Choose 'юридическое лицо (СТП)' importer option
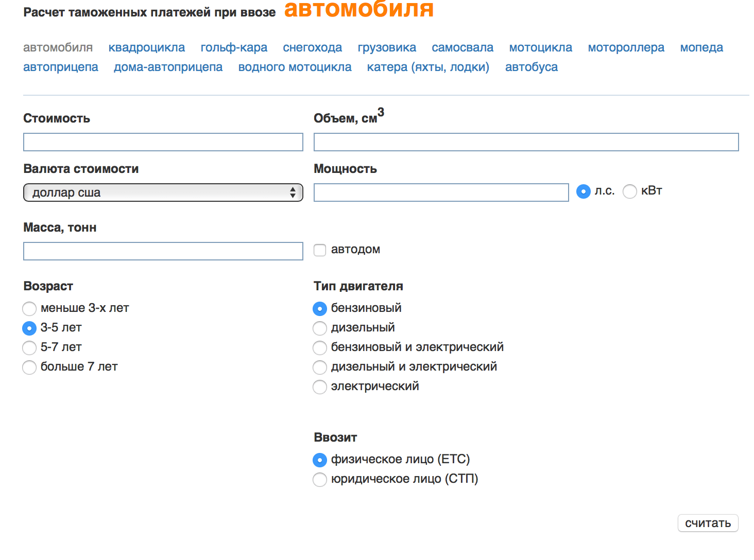The image size is (754, 560). click(x=320, y=480)
